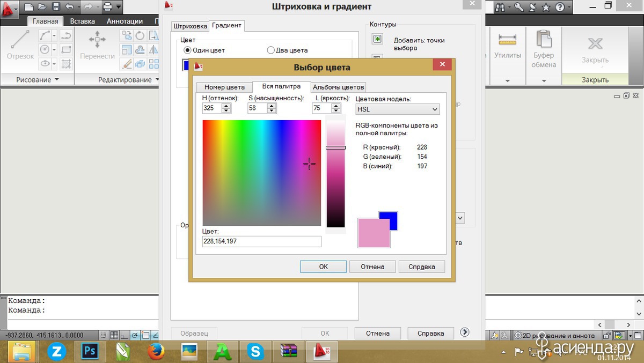This screenshot has height=363, width=644.
Task: Click Справка in the Штриховка и градиент dialog
Action: point(430,333)
